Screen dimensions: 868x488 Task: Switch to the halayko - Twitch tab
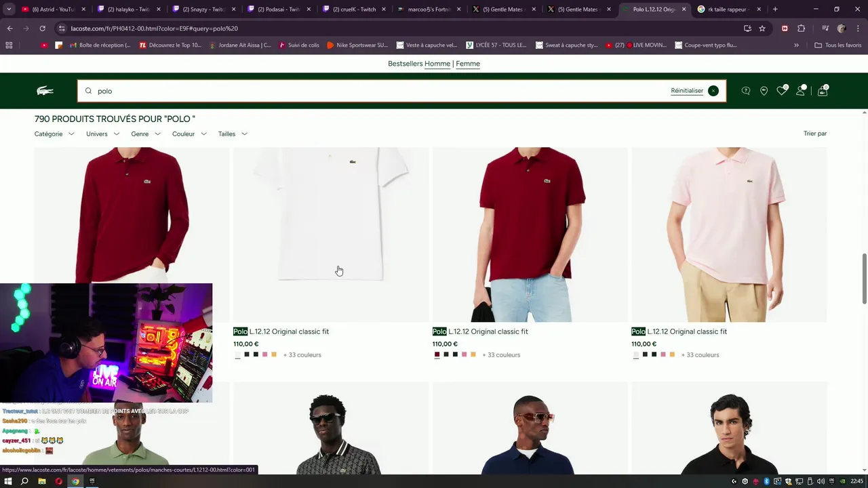click(129, 9)
